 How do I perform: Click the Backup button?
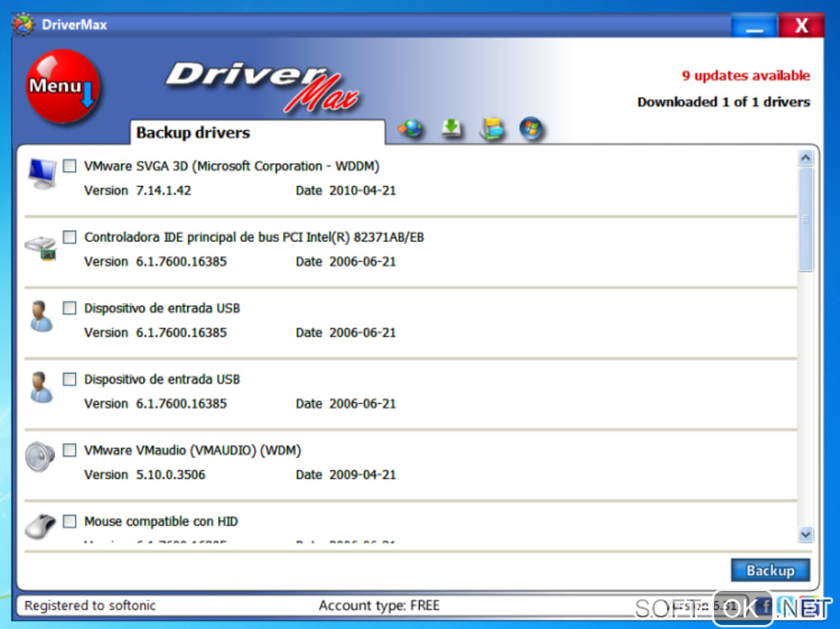(x=770, y=570)
